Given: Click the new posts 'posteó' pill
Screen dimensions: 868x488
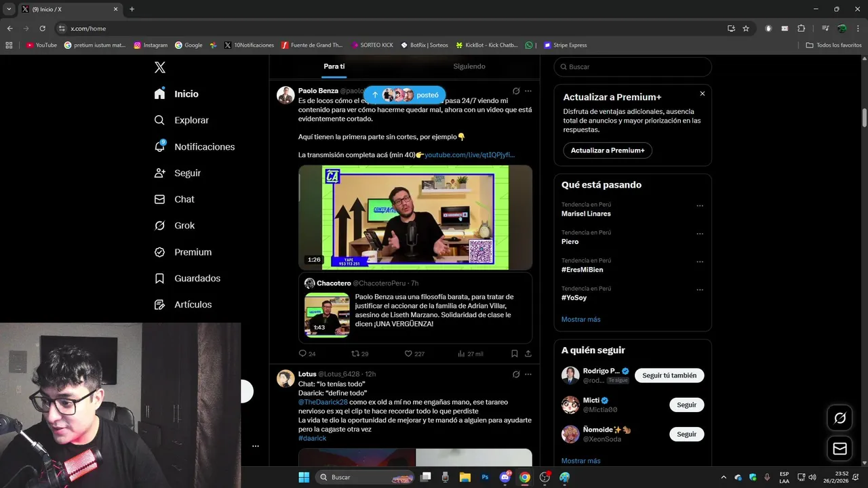Looking at the screenshot, I should [x=405, y=95].
